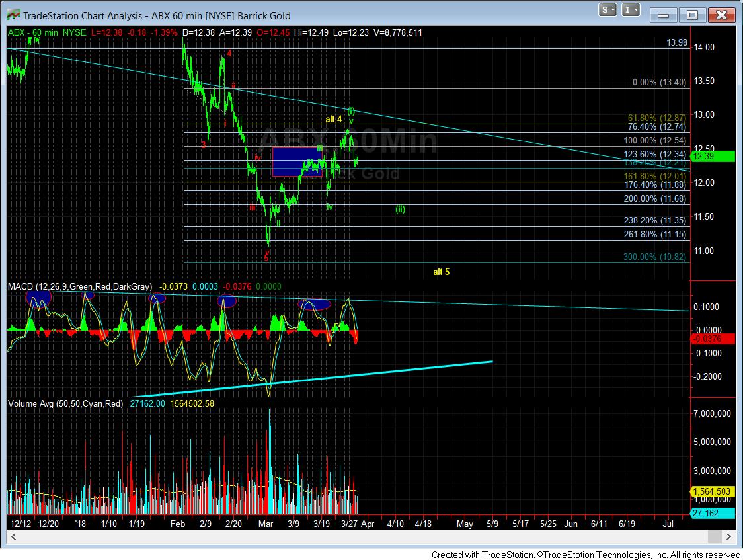The height and width of the screenshot is (560, 743).
Task: Click the cyan '27162.00' volume value
Action: (147, 404)
